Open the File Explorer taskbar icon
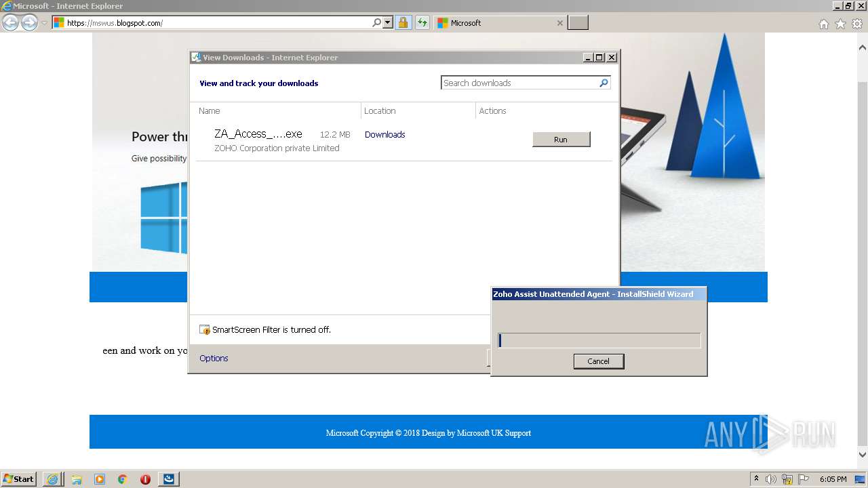This screenshot has height=488, width=868. pos(77,479)
